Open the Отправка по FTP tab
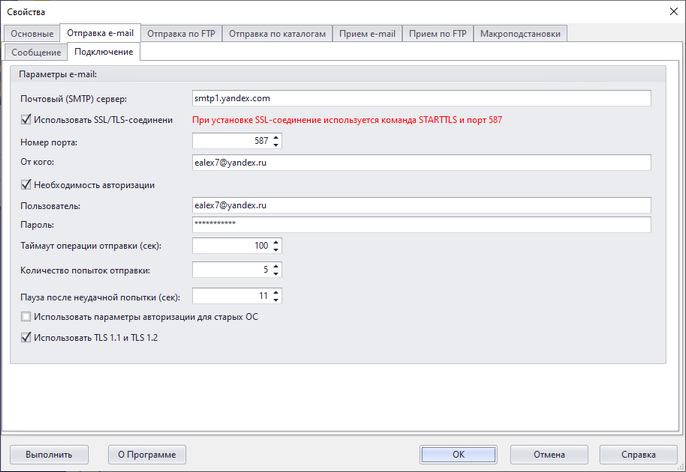This screenshot has width=686, height=472. (181, 34)
